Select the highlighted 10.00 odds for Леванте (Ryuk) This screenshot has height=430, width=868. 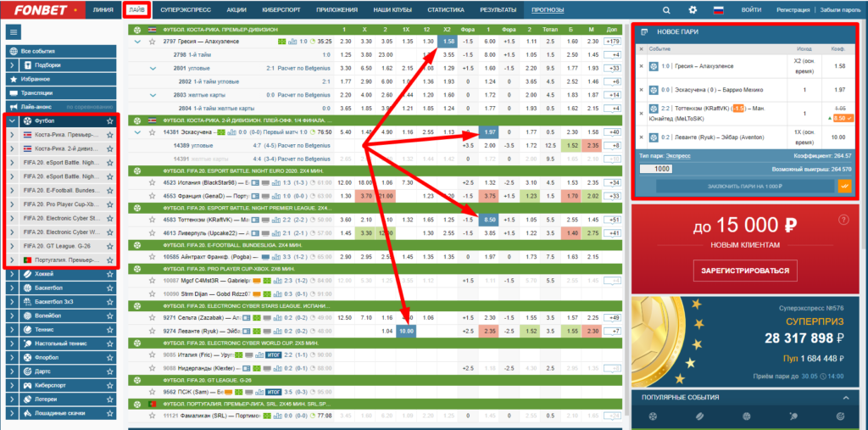click(405, 332)
